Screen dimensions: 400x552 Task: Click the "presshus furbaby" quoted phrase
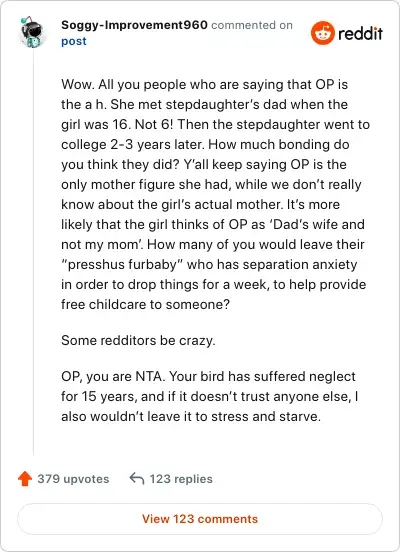(121, 264)
